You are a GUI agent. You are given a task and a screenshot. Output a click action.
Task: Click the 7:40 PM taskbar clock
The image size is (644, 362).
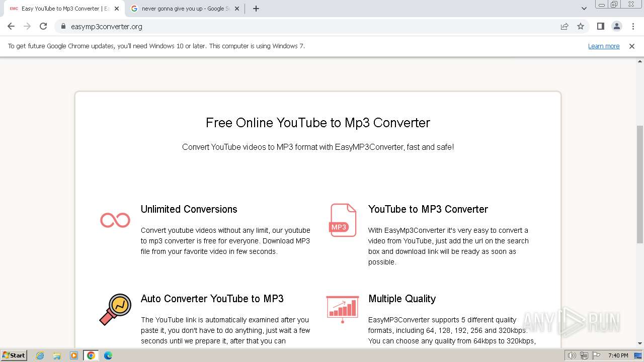(x=618, y=355)
